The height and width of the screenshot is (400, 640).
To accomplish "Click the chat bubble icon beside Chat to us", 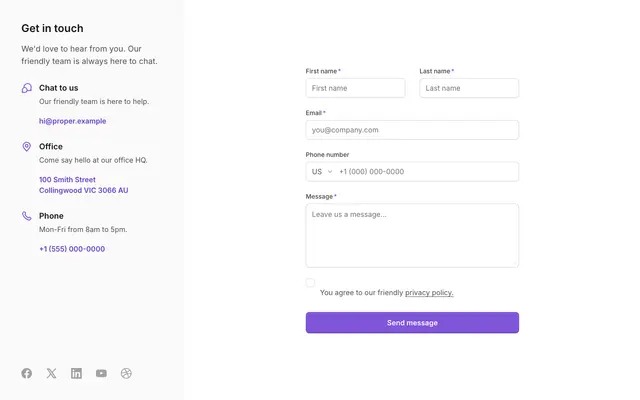I will pos(27,88).
